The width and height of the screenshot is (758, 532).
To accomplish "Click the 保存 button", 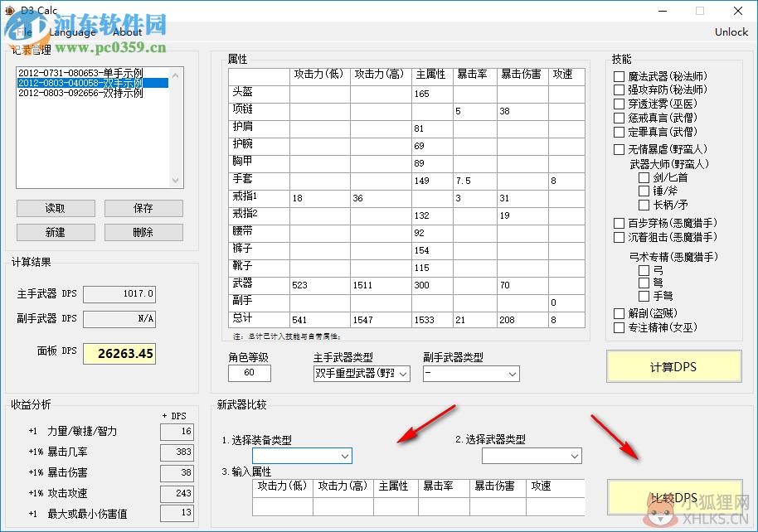I will pos(143,208).
